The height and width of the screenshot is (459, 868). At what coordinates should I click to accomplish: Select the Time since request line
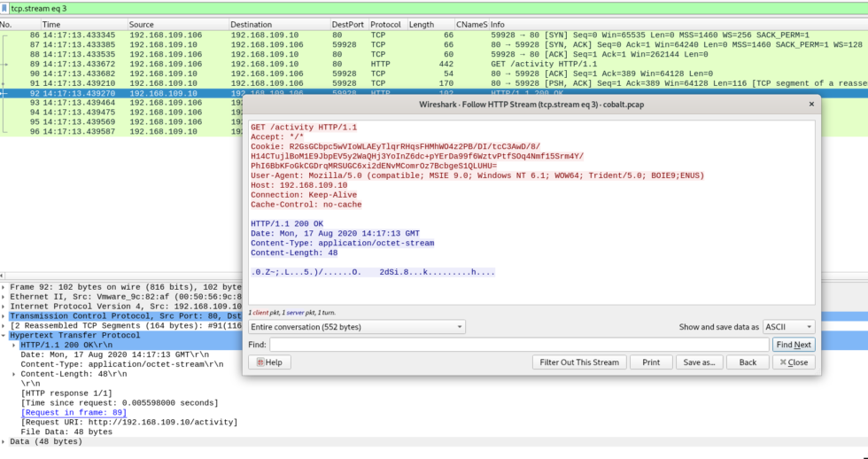[x=120, y=403]
